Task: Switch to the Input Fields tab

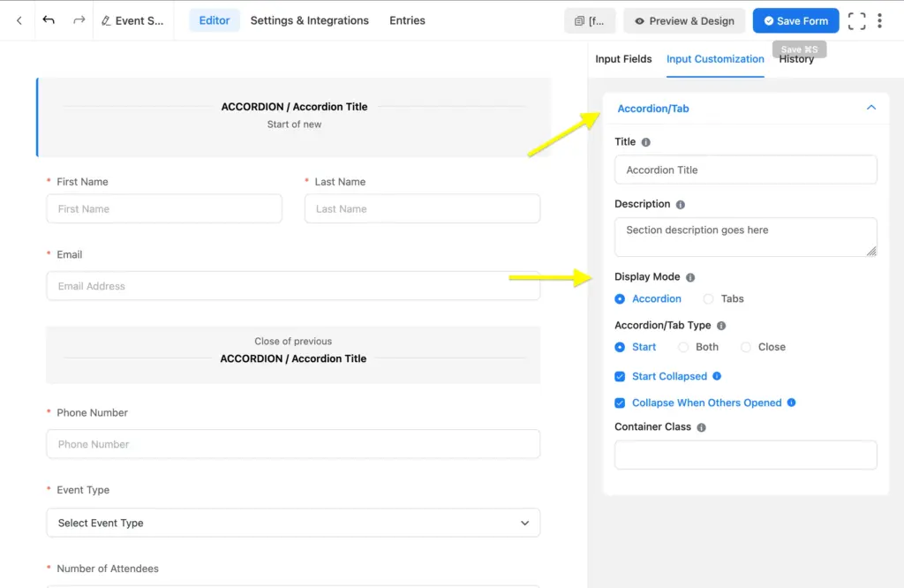Action: click(x=623, y=59)
